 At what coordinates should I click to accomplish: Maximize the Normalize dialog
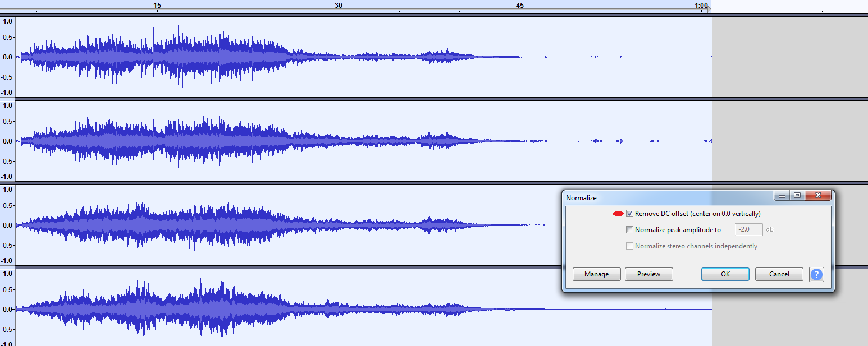(x=797, y=196)
